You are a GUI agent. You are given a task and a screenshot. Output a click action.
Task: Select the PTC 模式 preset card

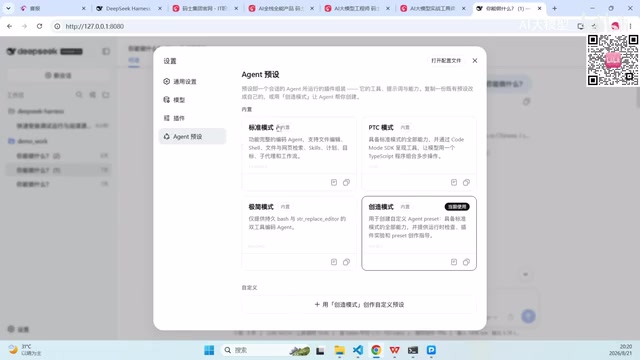click(x=419, y=153)
